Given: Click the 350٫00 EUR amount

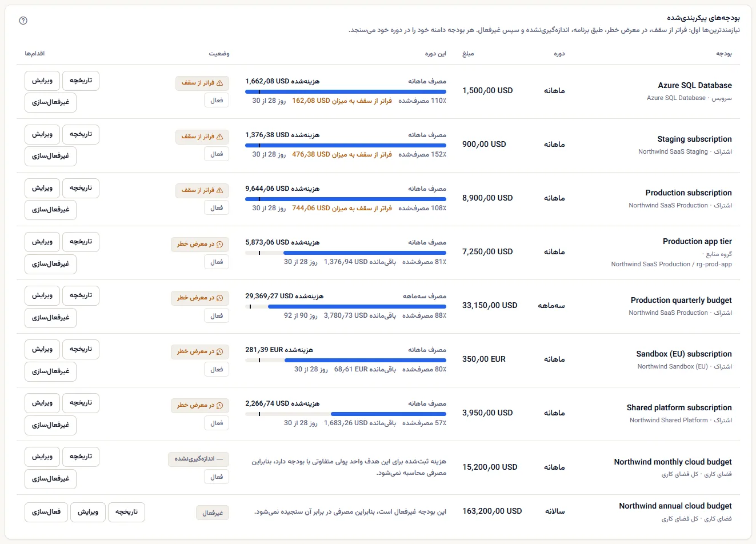Looking at the screenshot, I should (484, 359).
